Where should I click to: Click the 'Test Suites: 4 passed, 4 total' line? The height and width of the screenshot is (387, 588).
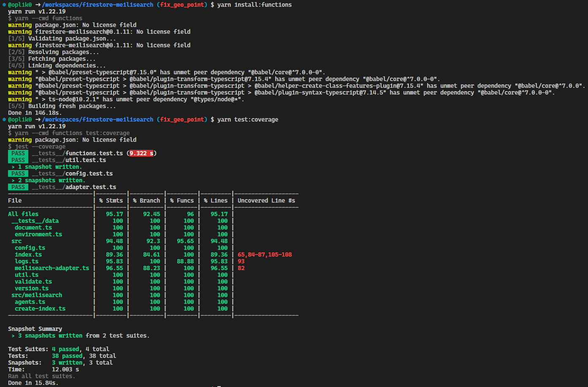click(x=59, y=349)
